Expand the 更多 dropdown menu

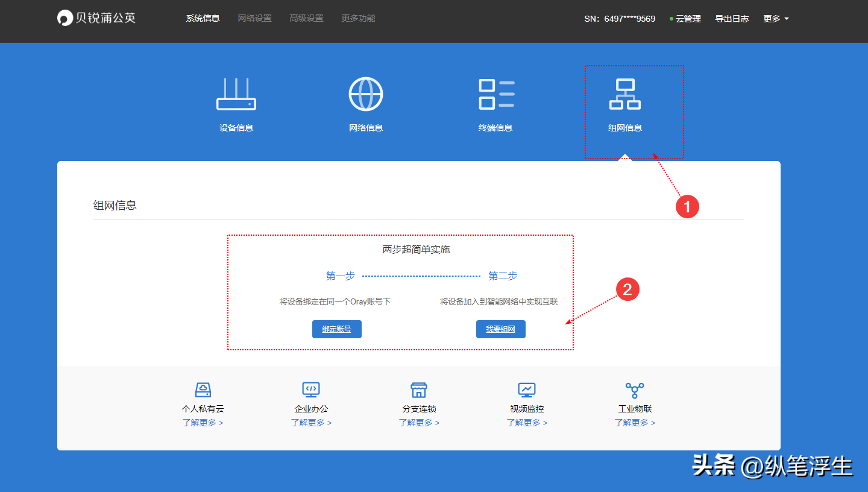[776, 19]
